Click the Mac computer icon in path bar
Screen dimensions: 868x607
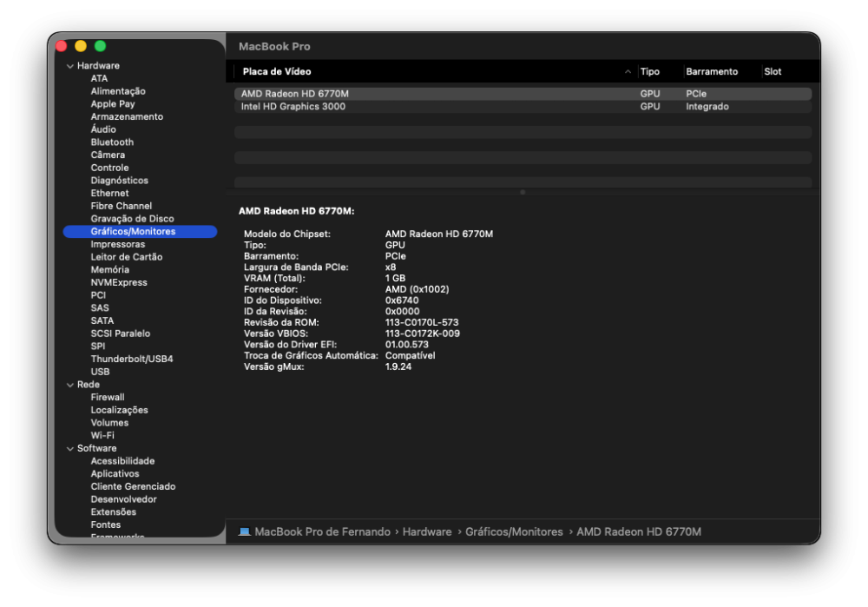click(244, 532)
